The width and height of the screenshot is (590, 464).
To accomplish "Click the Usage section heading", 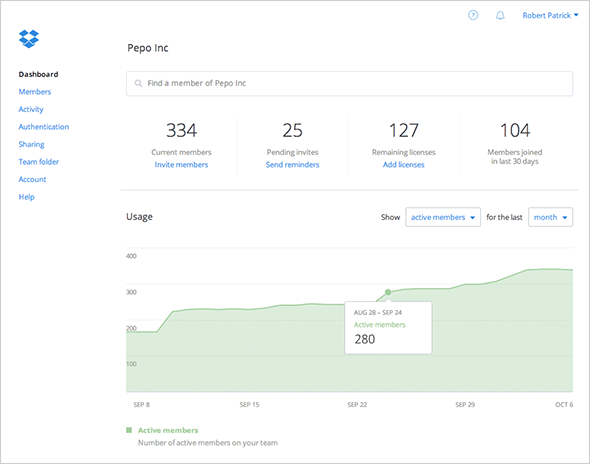I will coord(140,217).
